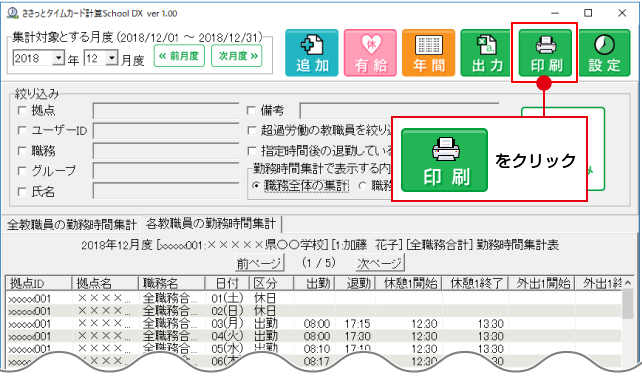The height and width of the screenshot is (377, 642).
Task: Click the 追加 (add) button
Action: click(312, 53)
